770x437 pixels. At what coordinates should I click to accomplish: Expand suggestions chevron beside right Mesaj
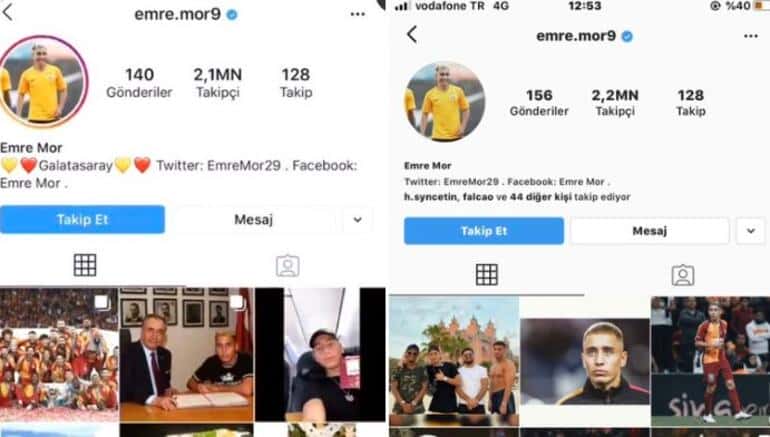[x=750, y=231]
